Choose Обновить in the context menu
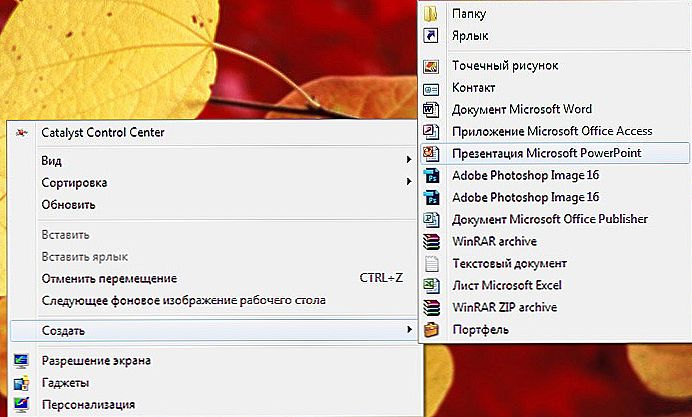The width and height of the screenshot is (692, 417). pos(68,205)
